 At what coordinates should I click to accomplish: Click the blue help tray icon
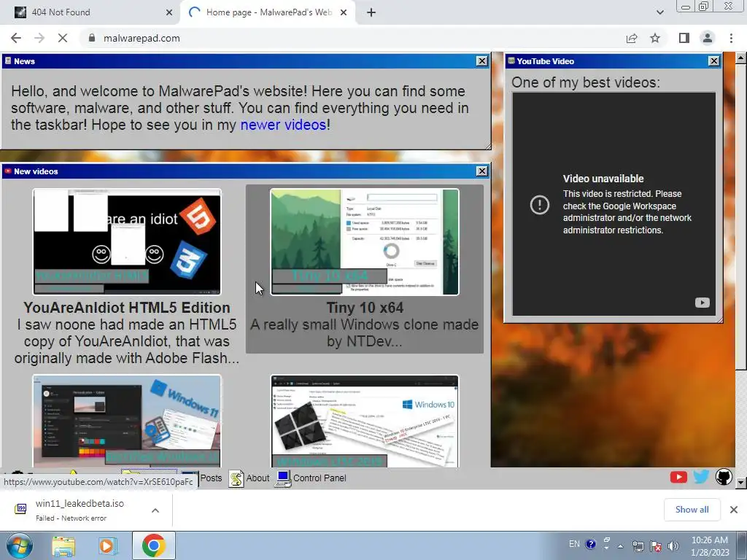pos(591,544)
